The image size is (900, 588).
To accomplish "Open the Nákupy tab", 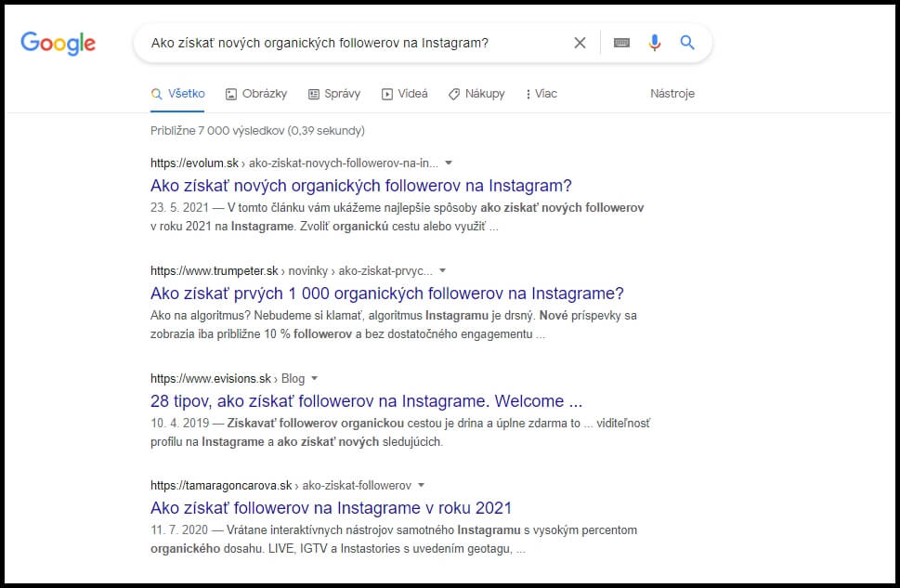I will pyautogui.click(x=476, y=94).
